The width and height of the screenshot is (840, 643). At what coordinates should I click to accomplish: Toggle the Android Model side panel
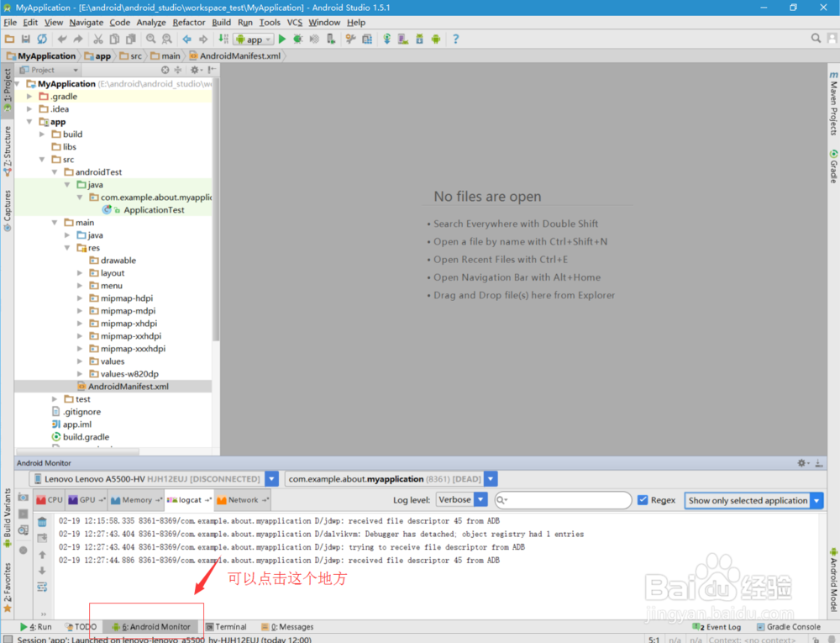coord(833,580)
